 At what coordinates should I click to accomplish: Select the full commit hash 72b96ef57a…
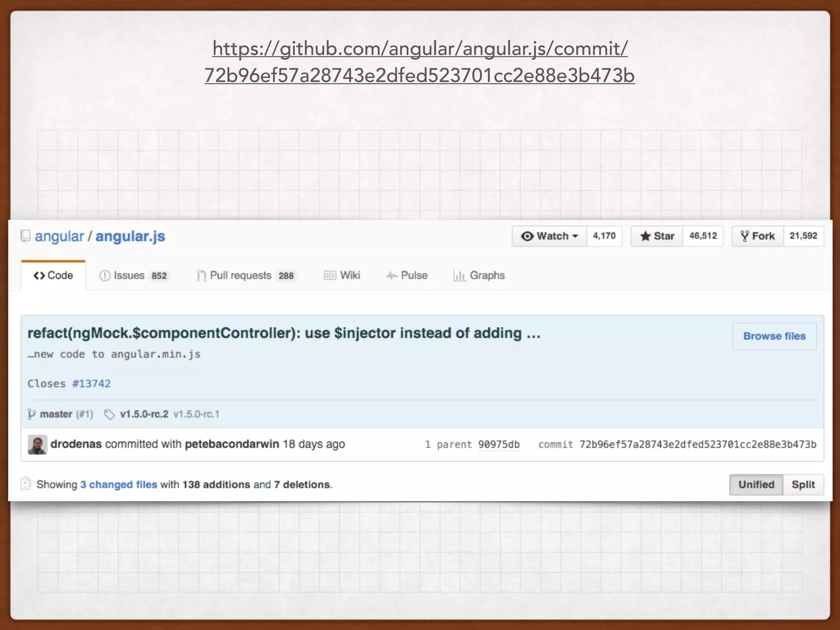point(698,445)
